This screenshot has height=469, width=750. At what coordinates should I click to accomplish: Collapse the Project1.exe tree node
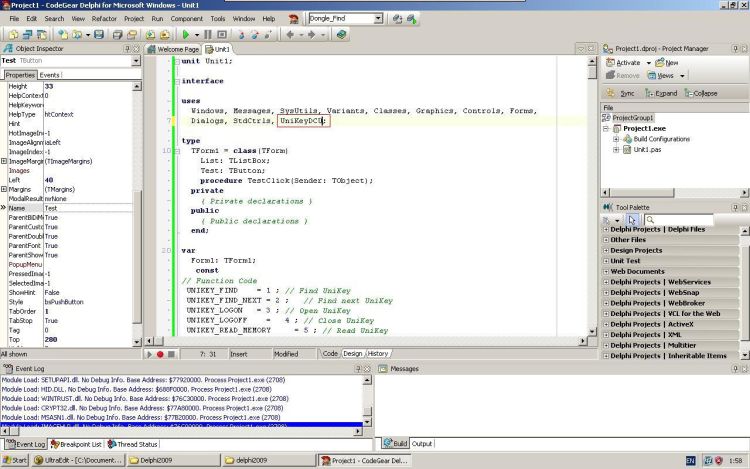(606, 129)
